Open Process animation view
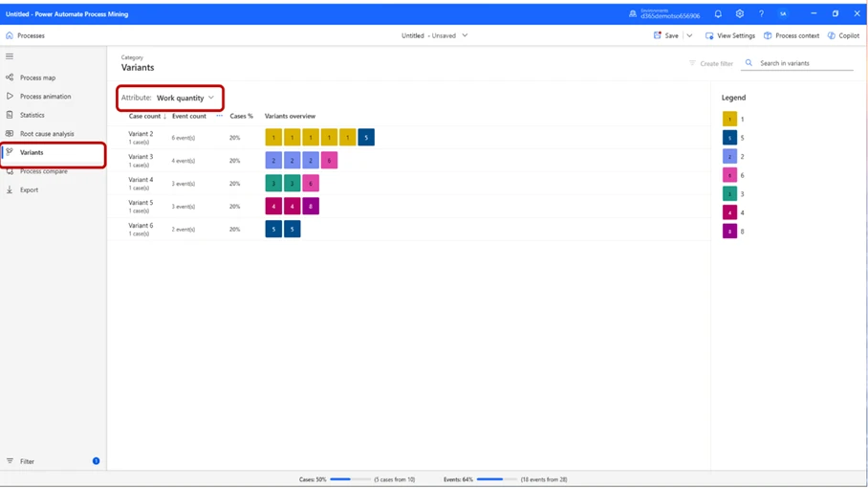The image size is (868, 488). coord(45,97)
